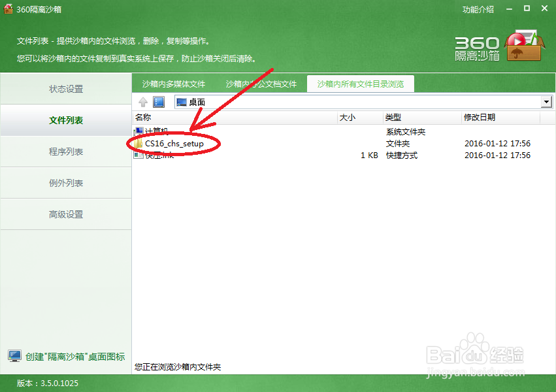Click the sandbox app icon in the title bar

(x=8, y=9)
